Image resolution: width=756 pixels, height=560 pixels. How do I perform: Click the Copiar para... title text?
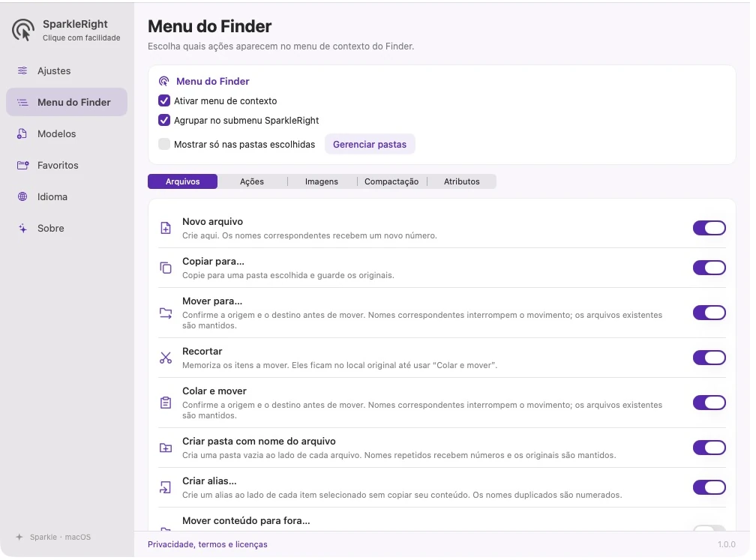(213, 261)
